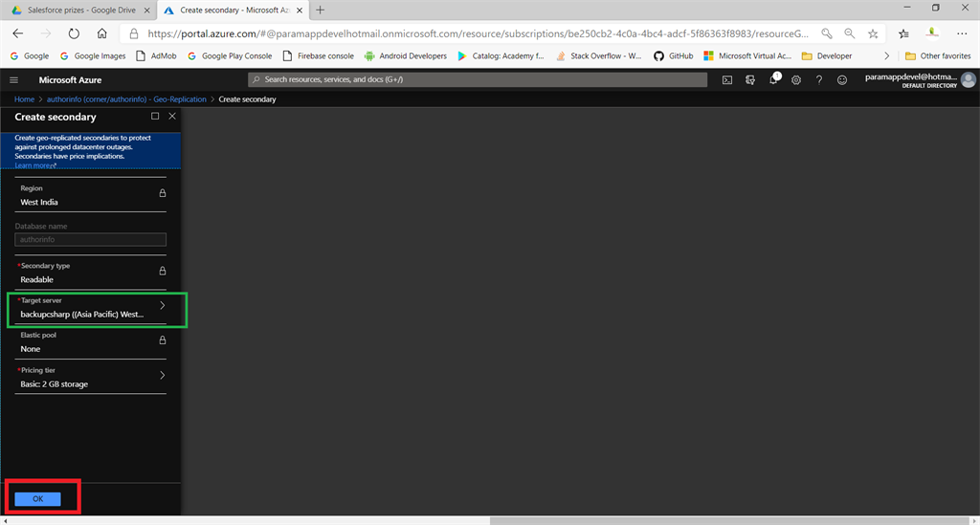The height and width of the screenshot is (525, 980).
Task: Open the Directory and subscription filter icon
Action: pyautogui.click(x=750, y=80)
